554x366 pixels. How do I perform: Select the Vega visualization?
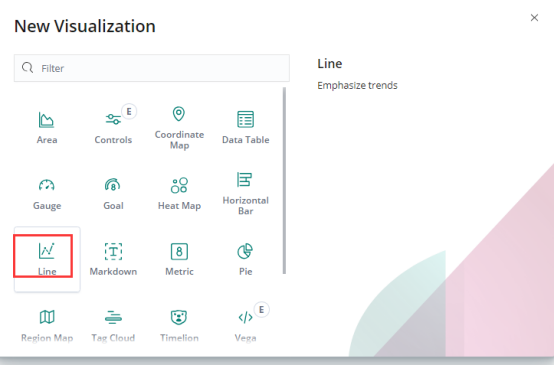coord(246,325)
